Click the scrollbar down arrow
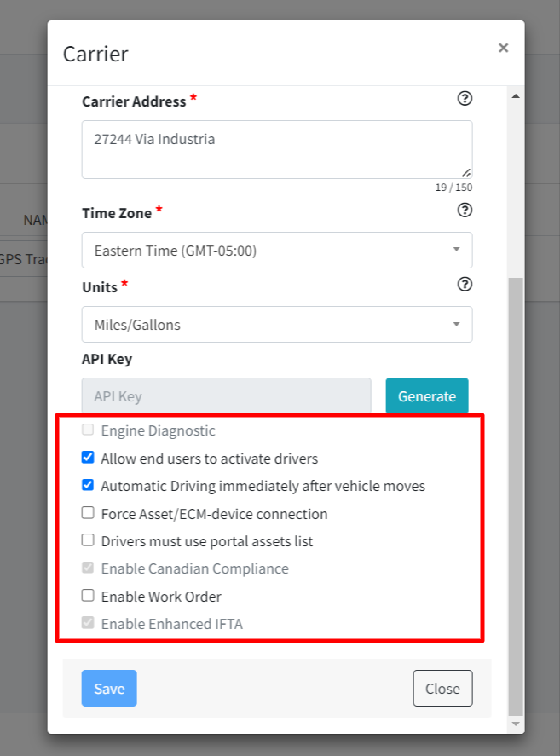560x756 pixels. [515, 724]
